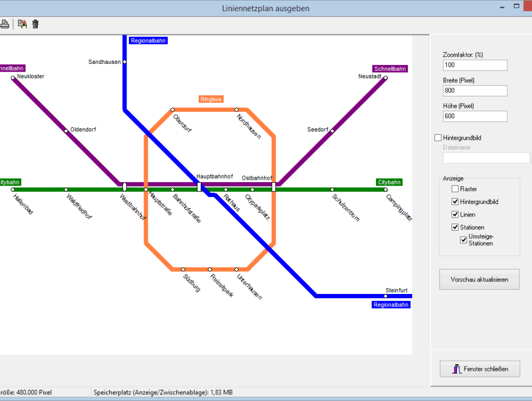
Task: Click into the Zoomfaktor input field
Action: [475, 65]
